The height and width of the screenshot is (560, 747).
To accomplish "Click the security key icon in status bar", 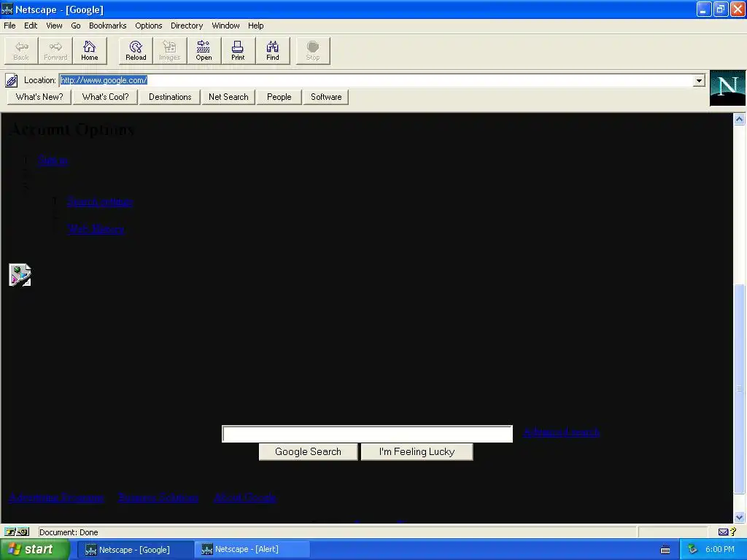I will pyautogui.click(x=17, y=532).
